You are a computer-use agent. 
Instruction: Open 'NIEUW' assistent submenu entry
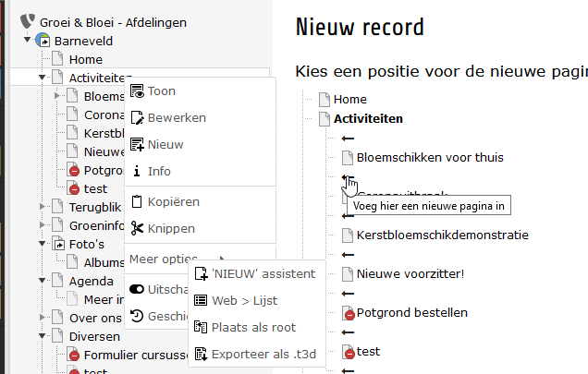click(x=263, y=273)
